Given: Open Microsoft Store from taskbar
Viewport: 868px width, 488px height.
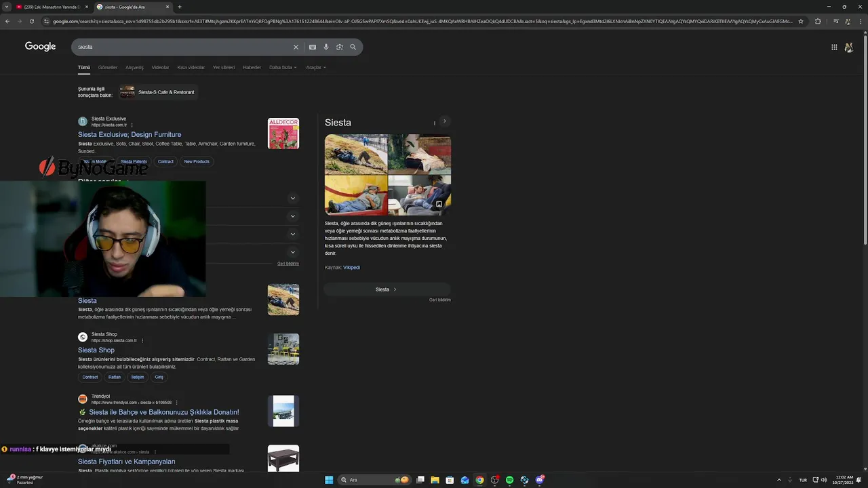Looking at the screenshot, I should pos(450,480).
